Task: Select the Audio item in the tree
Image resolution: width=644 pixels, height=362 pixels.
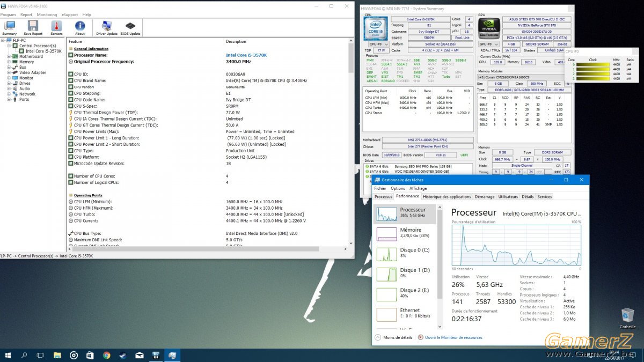Action: [25, 88]
